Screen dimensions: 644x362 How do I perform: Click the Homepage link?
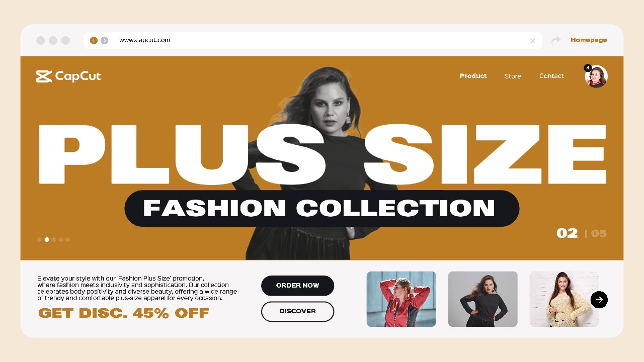pyautogui.click(x=589, y=40)
